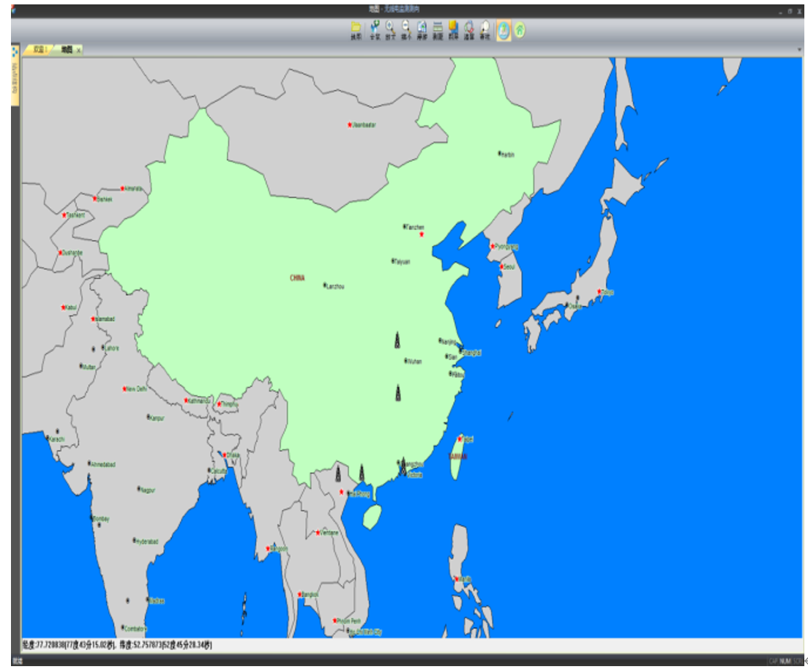The height and width of the screenshot is (672, 808).
Task: Toggle the highlighted blue globe map button
Action: click(504, 30)
